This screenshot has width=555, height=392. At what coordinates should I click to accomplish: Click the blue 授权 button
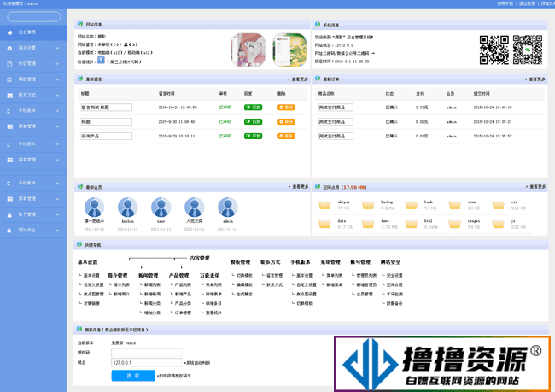pyautogui.click(x=133, y=376)
